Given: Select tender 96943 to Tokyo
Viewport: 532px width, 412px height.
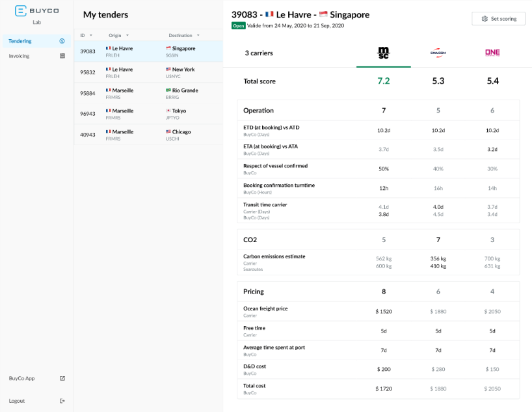Looking at the screenshot, I should coord(148,114).
